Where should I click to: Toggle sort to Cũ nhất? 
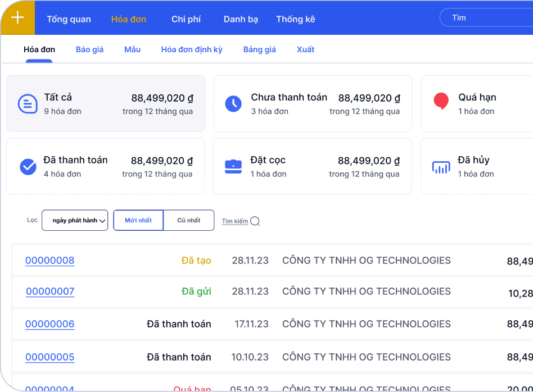point(189,220)
